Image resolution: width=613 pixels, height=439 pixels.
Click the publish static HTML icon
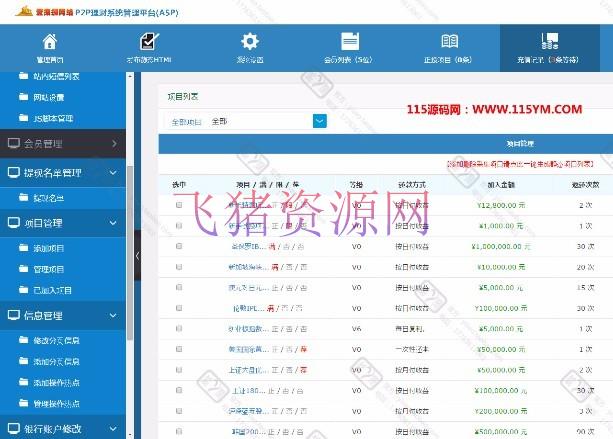[x=148, y=42]
